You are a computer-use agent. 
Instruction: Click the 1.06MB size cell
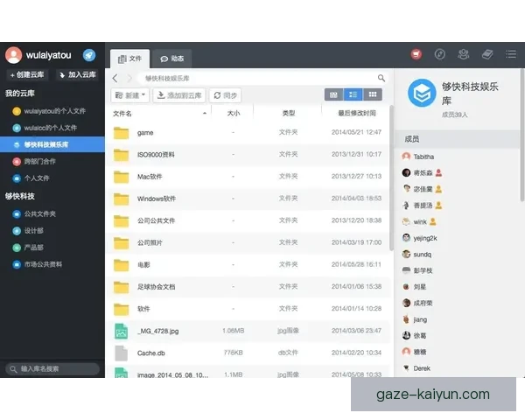[233, 331]
